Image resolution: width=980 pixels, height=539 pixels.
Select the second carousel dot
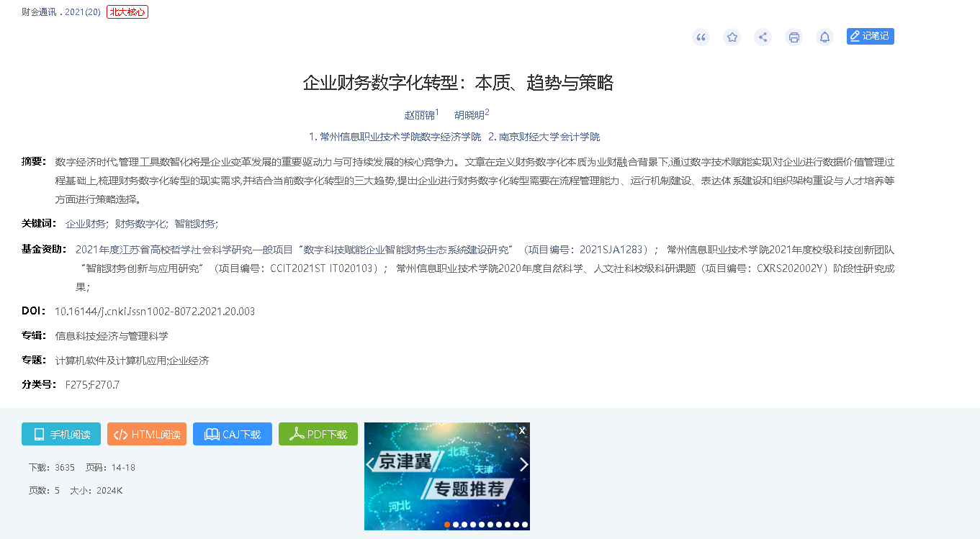click(456, 525)
